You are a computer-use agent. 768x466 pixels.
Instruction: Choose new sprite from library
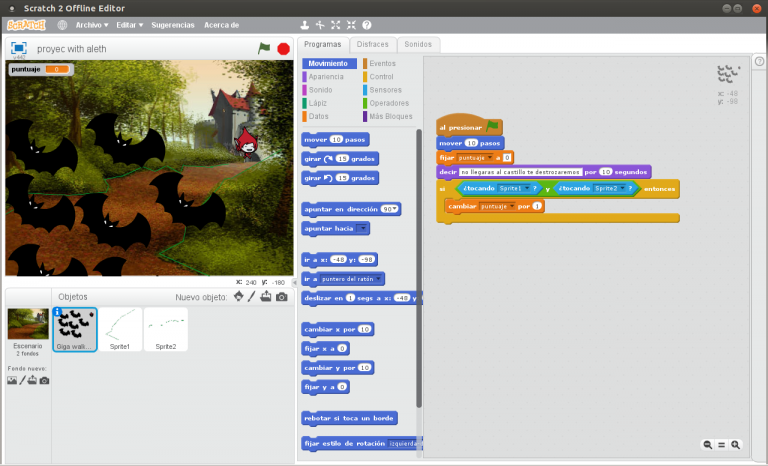(239, 296)
